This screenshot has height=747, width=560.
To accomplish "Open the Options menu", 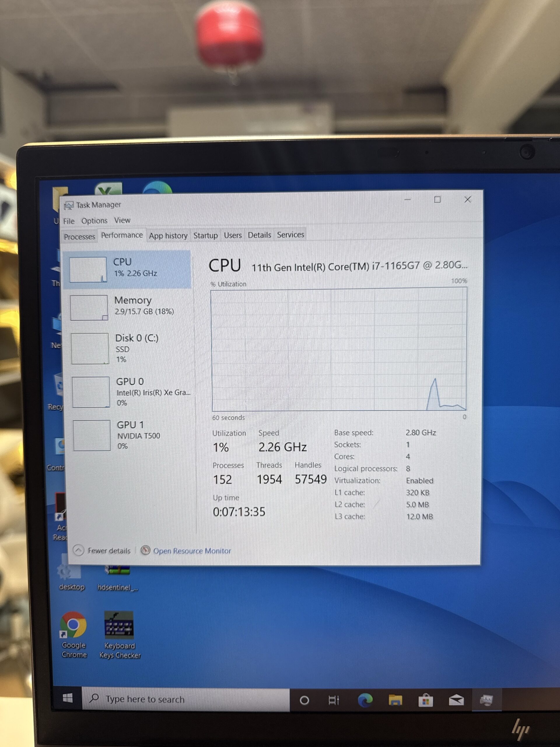I will (94, 221).
